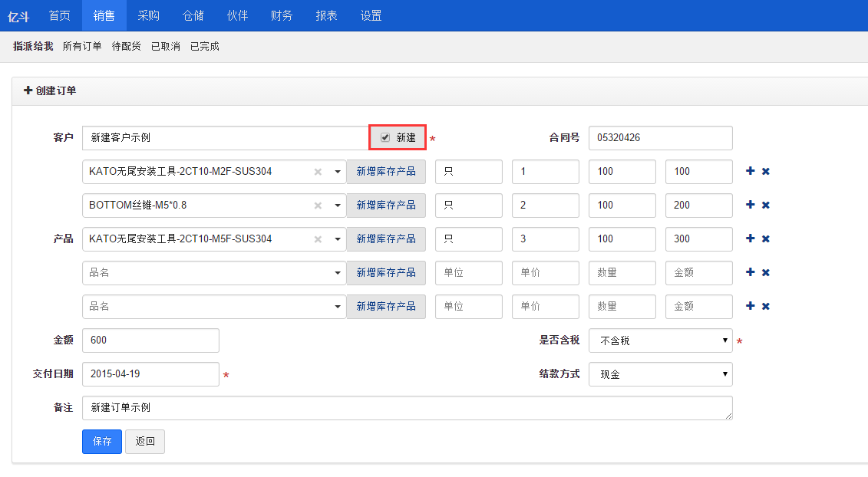The width and height of the screenshot is (868, 477).
Task: Click the 保存 button to save the order
Action: coord(102,442)
